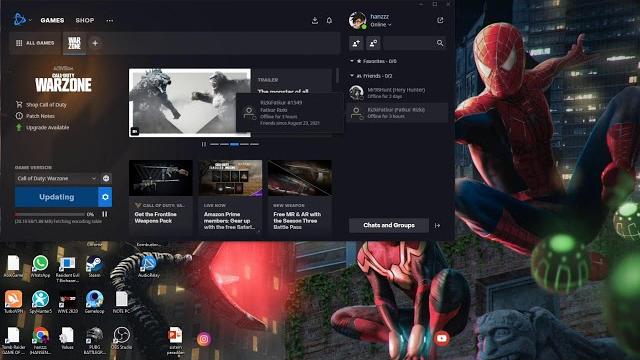
Task: Open the friend requests management icon
Action: (373, 43)
